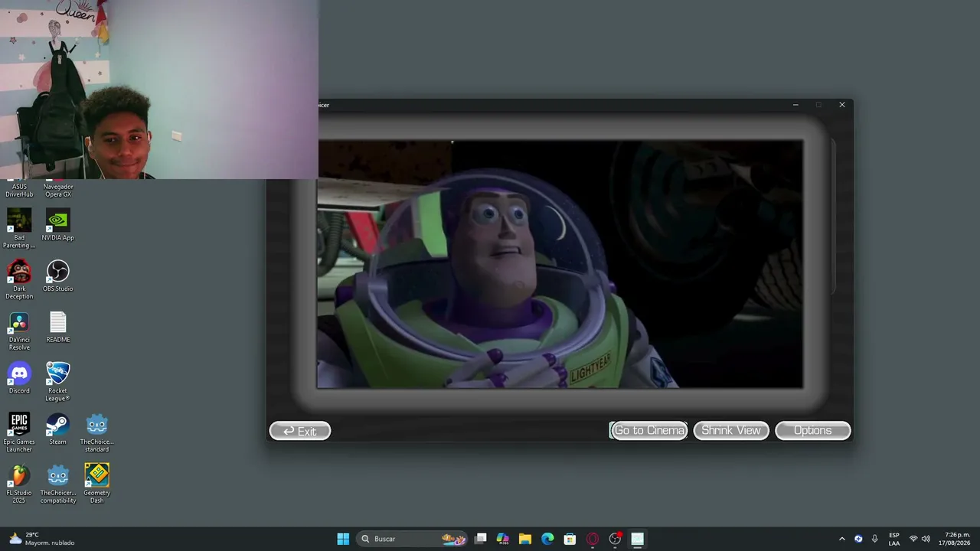The height and width of the screenshot is (551, 980).
Task: Click the active viewer app taskbar icon
Action: (637, 539)
